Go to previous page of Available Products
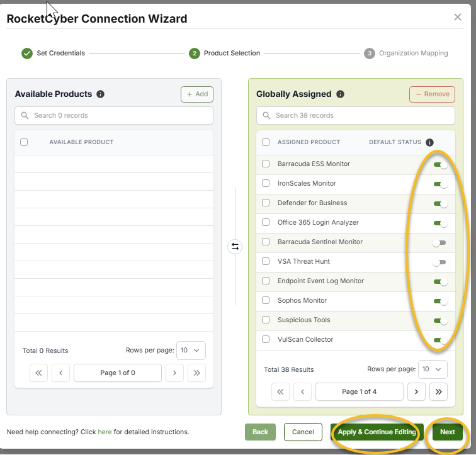Screen dimensions: 476x455 pyautogui.click(x=60, y=373)
